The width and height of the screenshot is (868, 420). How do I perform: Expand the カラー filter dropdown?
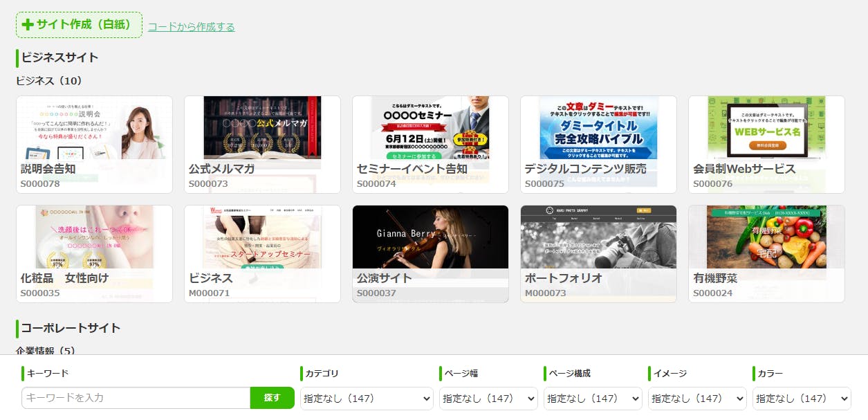coord(802,399)
